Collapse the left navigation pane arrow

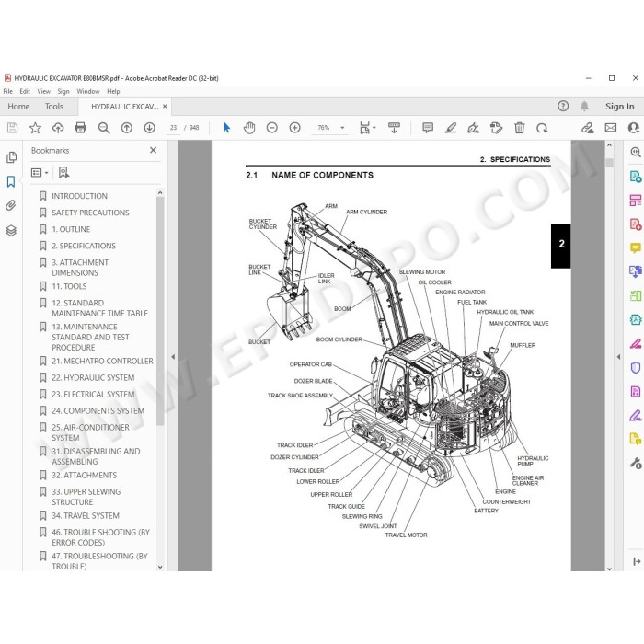click(173, 357)
